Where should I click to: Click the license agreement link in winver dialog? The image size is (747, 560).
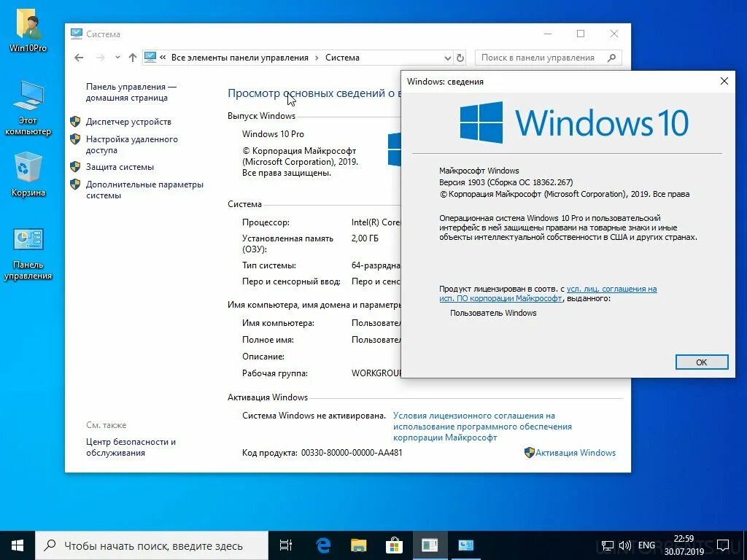tap(548, 293)
